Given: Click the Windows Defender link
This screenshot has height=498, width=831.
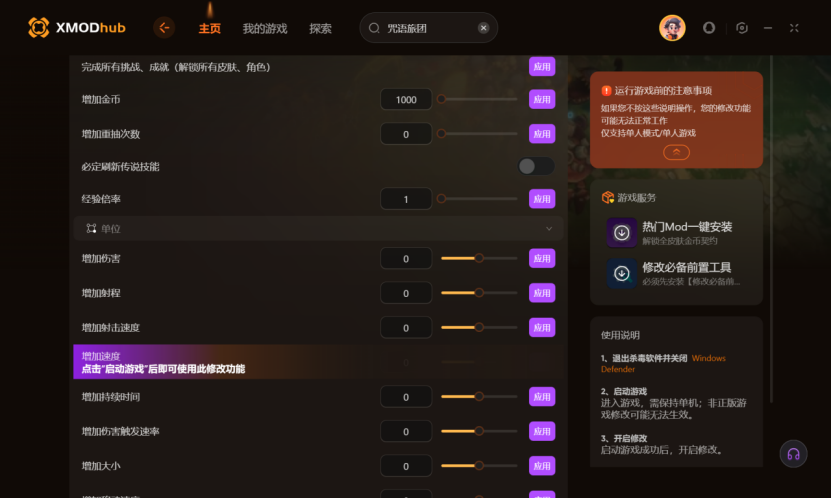Looking at the screenshot, I should tap(663, 363).
